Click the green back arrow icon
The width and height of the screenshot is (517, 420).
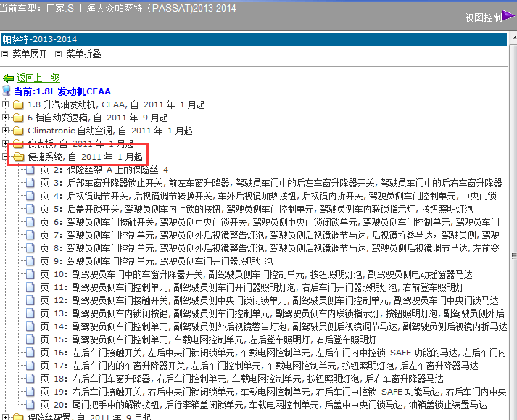(8, 78)
